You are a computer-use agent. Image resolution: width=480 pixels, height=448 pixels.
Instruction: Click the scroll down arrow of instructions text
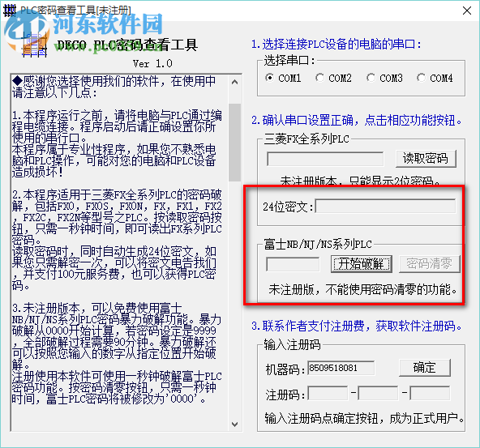[x=235, y=425]
